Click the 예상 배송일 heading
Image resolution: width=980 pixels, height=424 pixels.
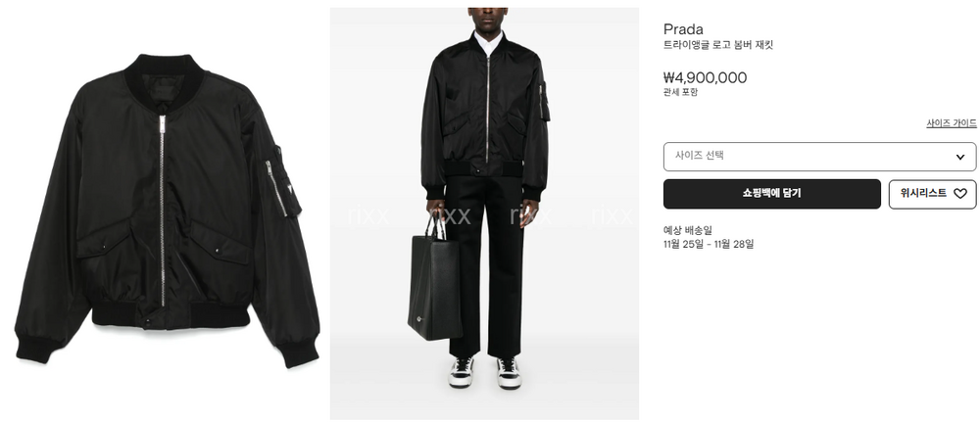[x=688, y=230]
